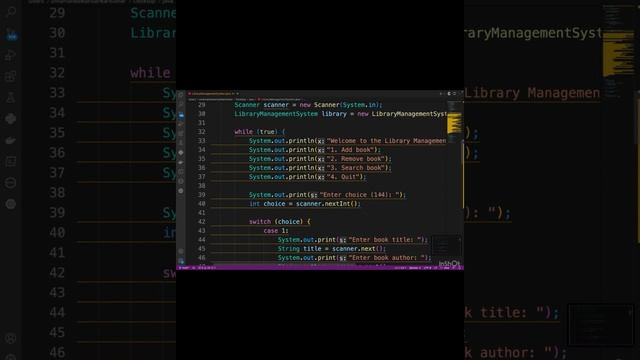Click the editor's vertical scrollbar
640x360 pixels.
[463, 175]
